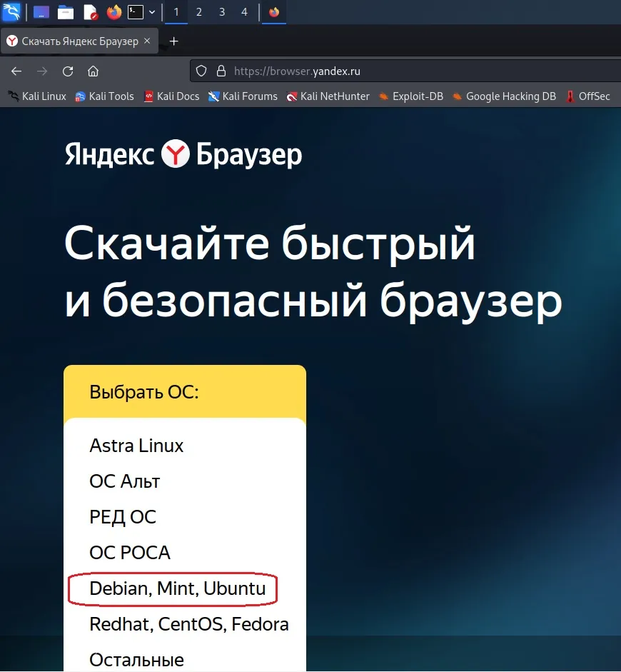
Task: Expand the terminal launcher dropdown arrow
Action: (152, 12)
